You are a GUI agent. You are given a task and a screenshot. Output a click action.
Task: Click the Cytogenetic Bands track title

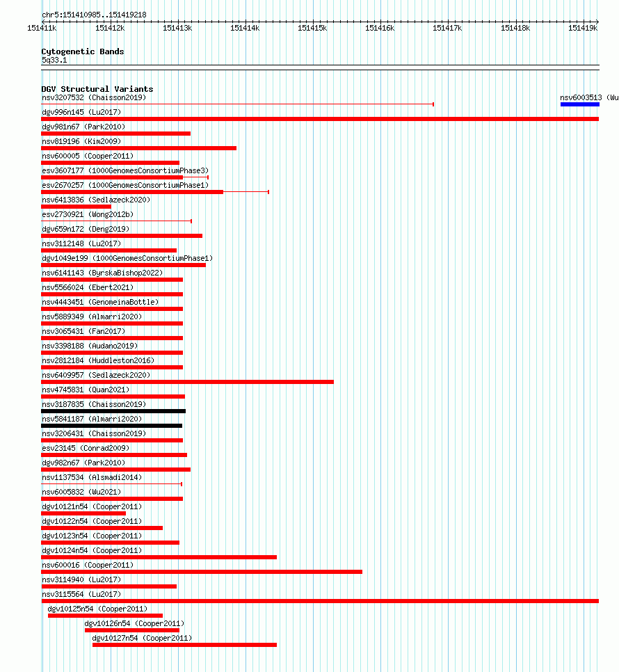point(83,51)
